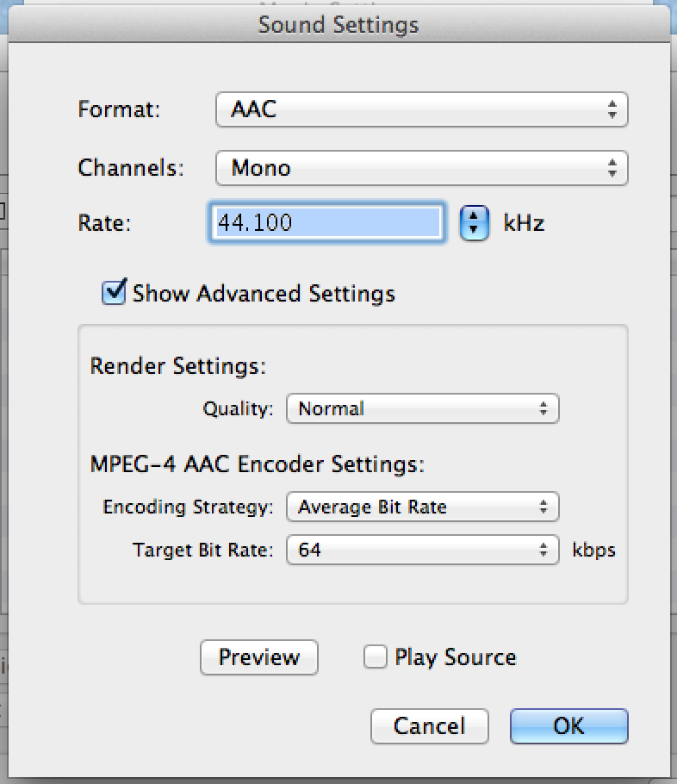Click the up-down arrows of the Format menu
677x784 pixels.
pos(612,109)
